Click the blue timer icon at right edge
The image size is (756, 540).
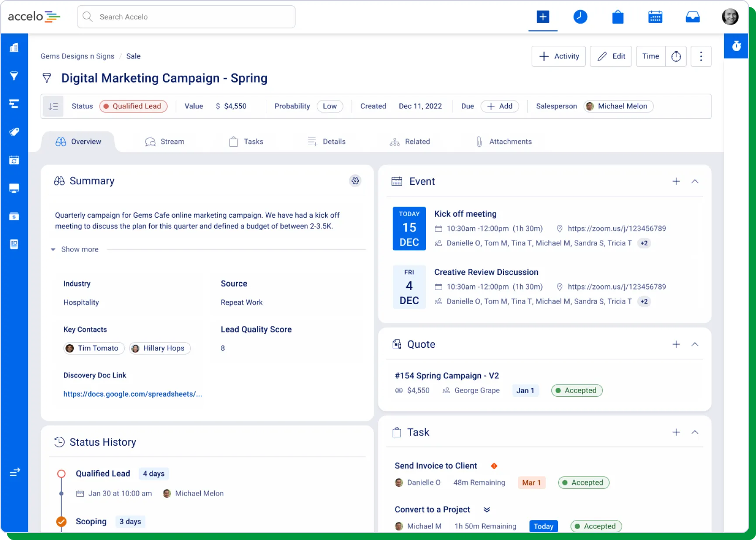point(736,46)
